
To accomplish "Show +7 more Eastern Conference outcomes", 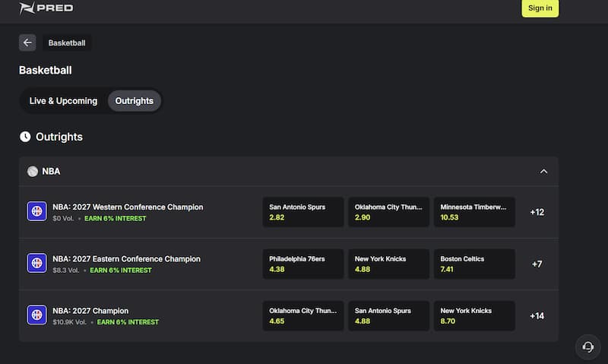I will pyautogui.click(x=537, y=264).
